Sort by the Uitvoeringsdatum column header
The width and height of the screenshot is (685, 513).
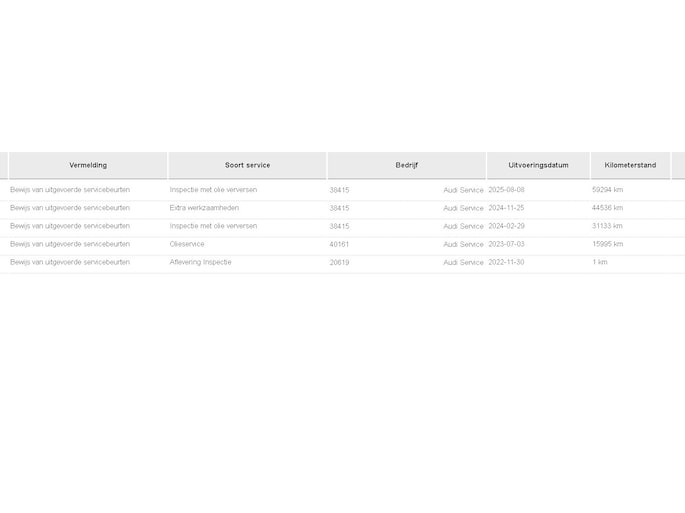pos(538,165)
